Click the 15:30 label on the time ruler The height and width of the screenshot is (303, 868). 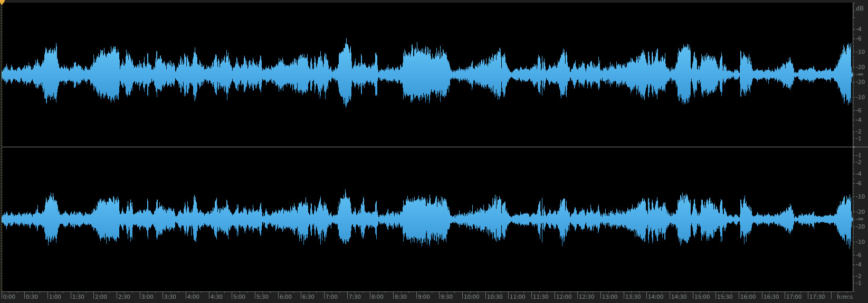724,297
